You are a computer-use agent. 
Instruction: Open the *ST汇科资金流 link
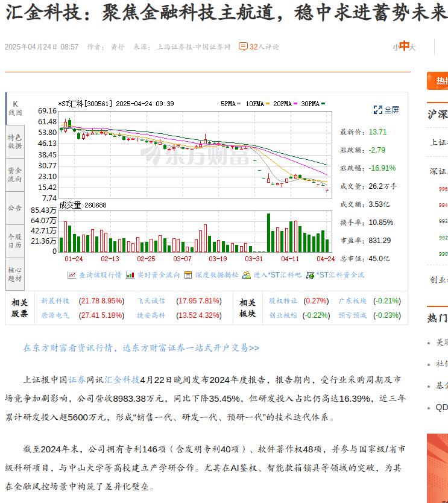click(x=340, y=275)
